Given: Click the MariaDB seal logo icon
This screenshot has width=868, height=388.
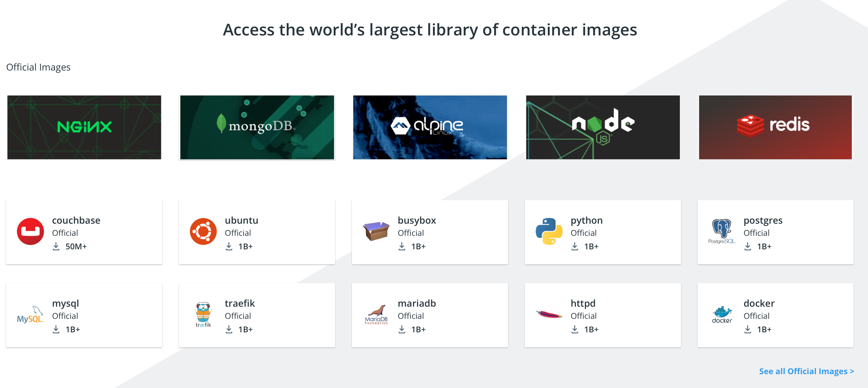Looking at the screenshot, I should pyautogui.click(x=376, y=314).
